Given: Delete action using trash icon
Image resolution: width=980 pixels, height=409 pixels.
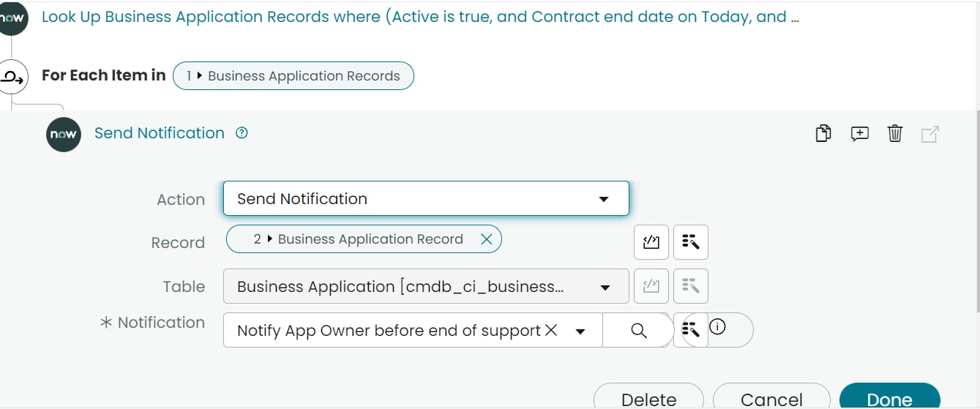Looking at the screenshot, I should tap(894, 134).
